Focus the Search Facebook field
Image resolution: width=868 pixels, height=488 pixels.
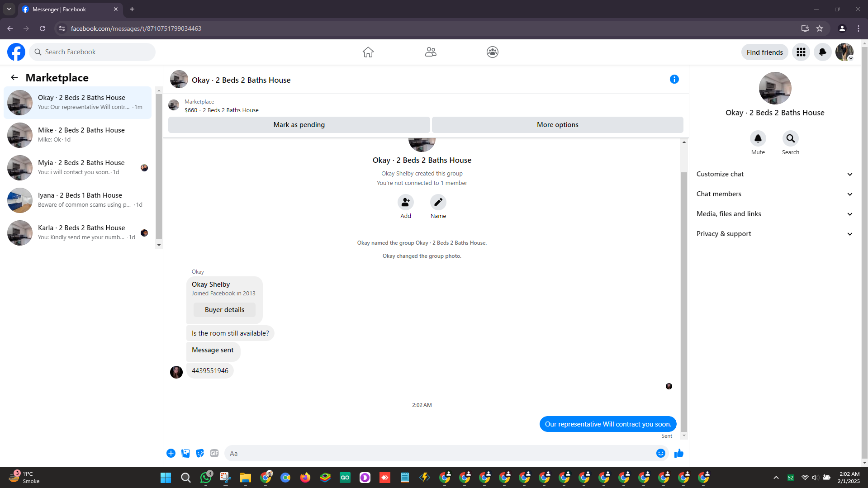(92, 52)
